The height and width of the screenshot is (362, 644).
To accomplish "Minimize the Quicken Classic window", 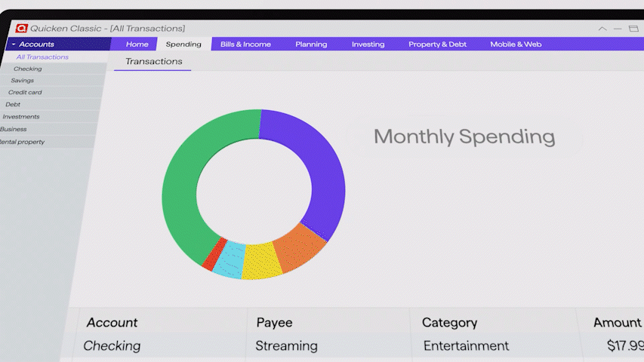I will pos(618,29).
